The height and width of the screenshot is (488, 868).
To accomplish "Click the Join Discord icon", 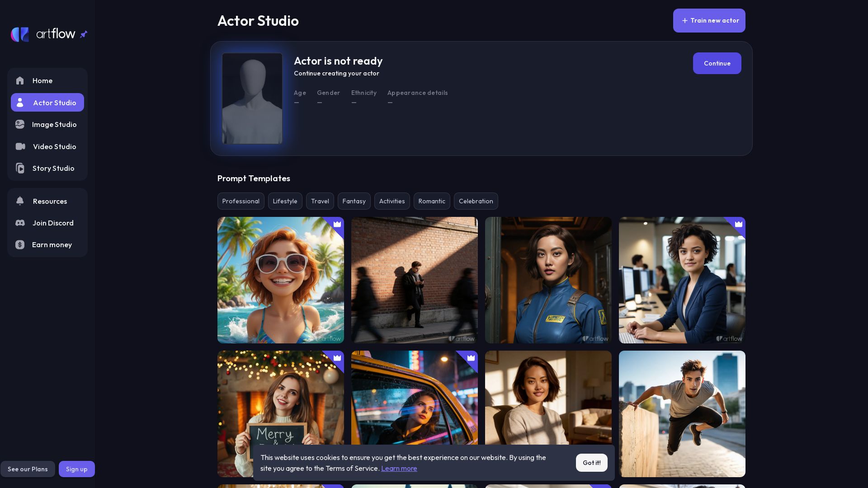I will tap(20, 223).
